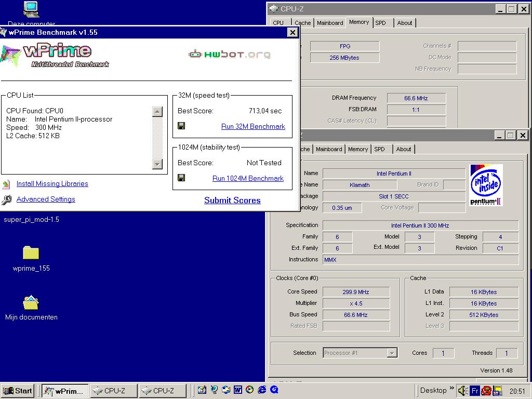The height and width of the screenshot is (399, 532).
Task: Launch Internet Explorer from quick launch
Action: [262, 390]
